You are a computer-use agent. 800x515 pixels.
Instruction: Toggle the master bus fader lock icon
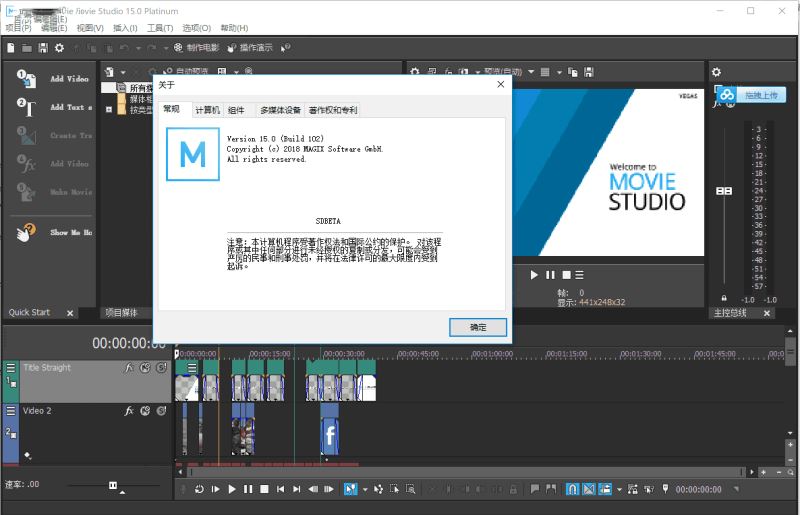click(x=724, y=298)
